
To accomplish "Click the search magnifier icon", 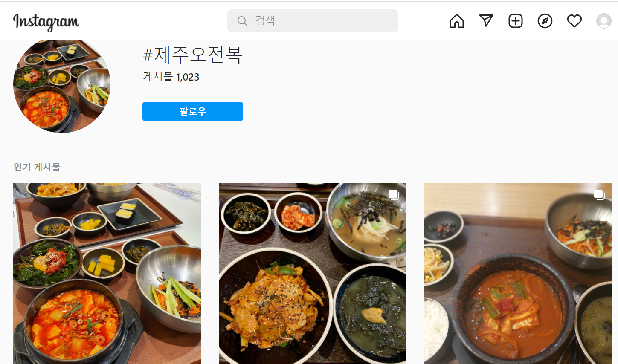I will [x=242, y=21].
